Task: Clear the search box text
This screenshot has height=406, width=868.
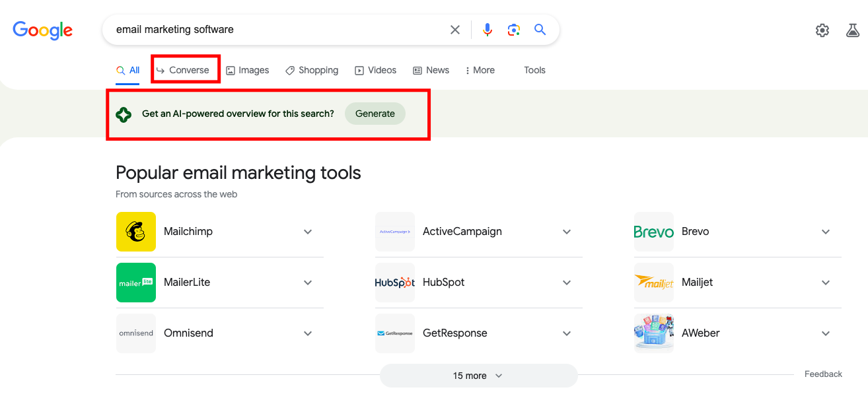Action: click(455, 30)
